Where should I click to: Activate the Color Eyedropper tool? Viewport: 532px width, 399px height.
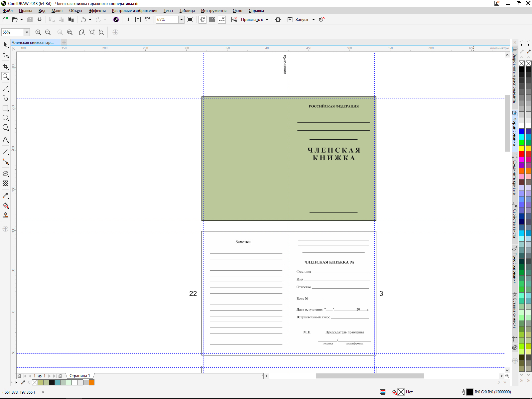coord(5,196)
